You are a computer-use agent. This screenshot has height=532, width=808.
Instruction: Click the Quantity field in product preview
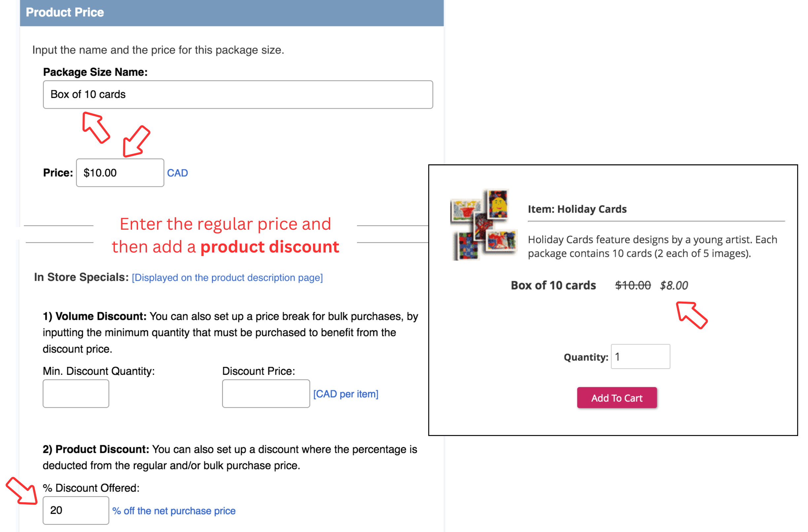tap(640, 356)
